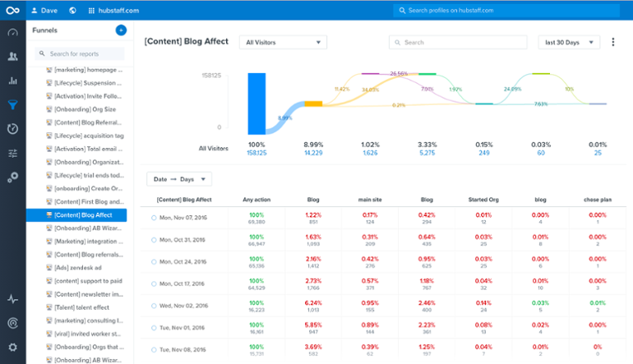The height and width of the screenshot is (364, 633).
Task: Click into Search for reports field
Action: coord(80,53)
